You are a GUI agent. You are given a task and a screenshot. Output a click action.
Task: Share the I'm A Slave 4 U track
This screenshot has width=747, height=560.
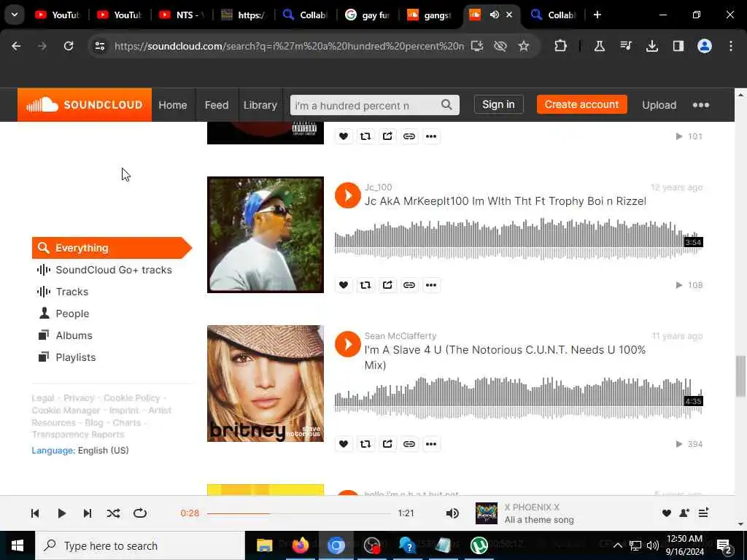pos(387,444)
